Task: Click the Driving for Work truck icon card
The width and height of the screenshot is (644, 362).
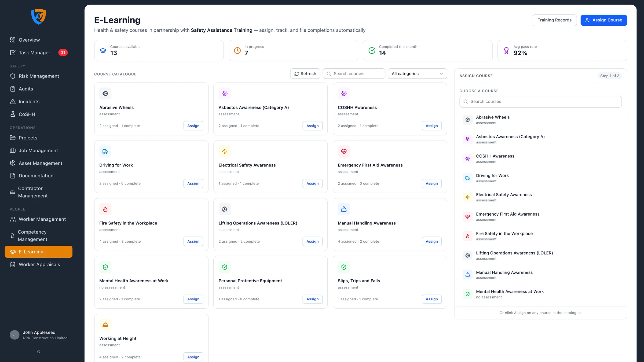Action: coord(105,152)
